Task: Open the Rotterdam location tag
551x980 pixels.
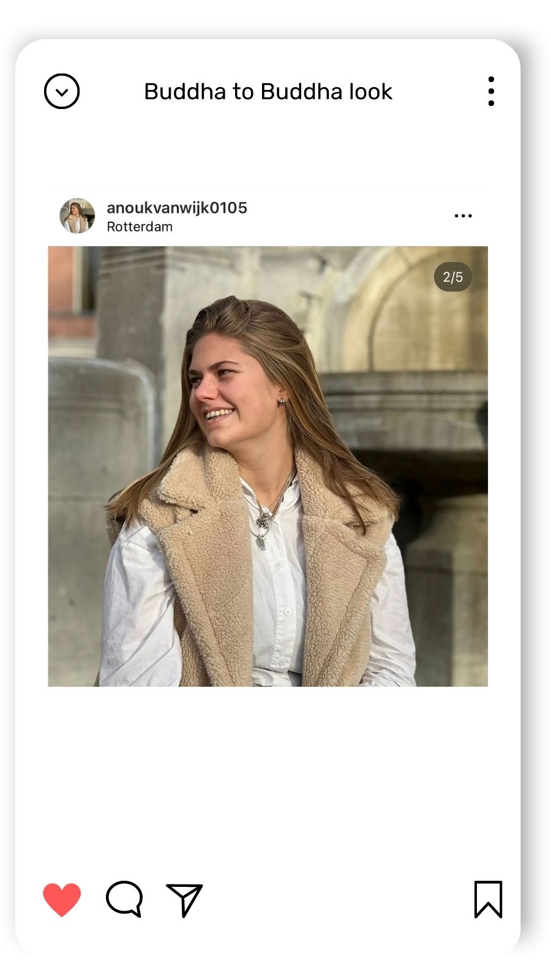Action: click(140, 227)
